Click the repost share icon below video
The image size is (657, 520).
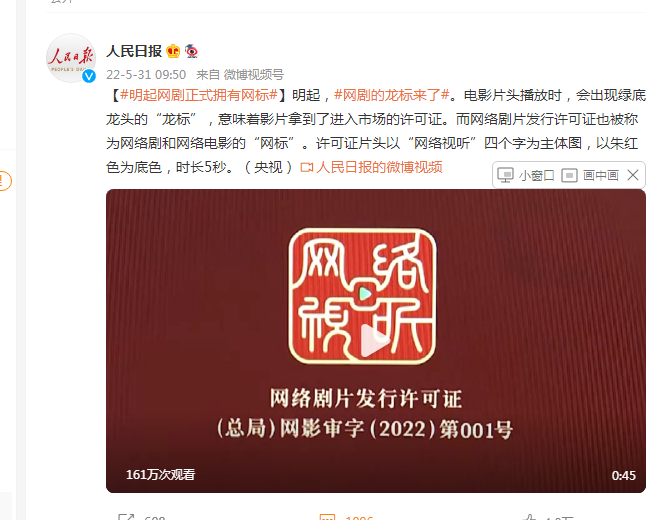tap(126, 517)
